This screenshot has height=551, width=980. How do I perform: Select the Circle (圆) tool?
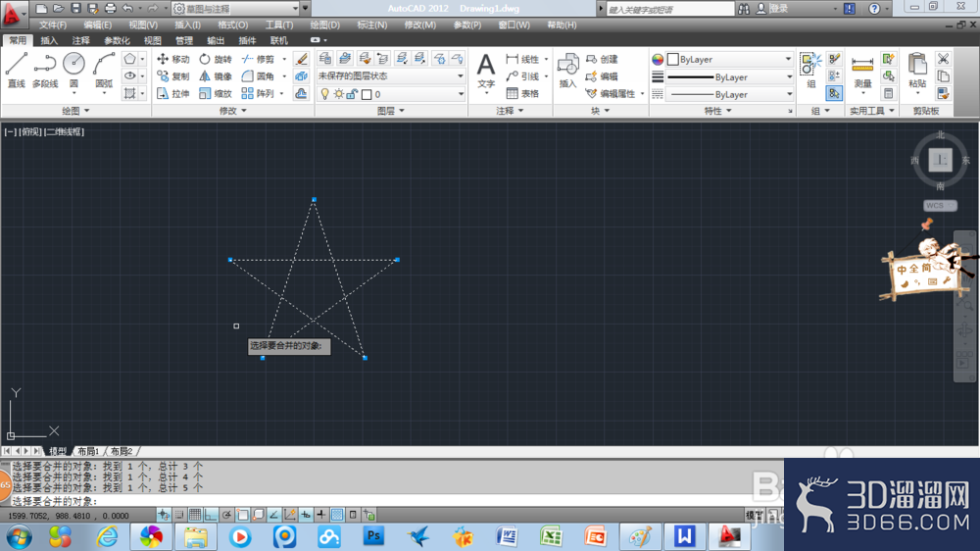[73, 70]
